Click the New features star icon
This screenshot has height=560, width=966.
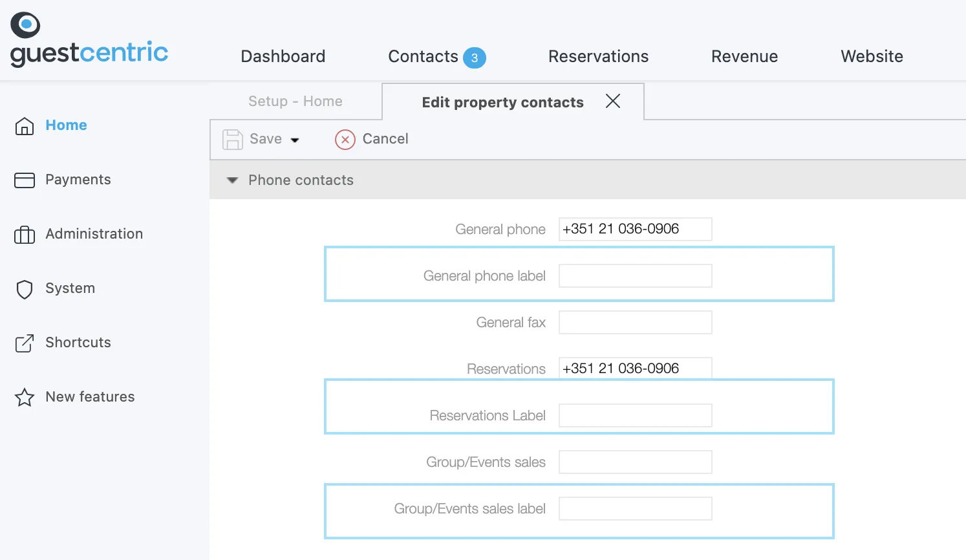point(25,397)
